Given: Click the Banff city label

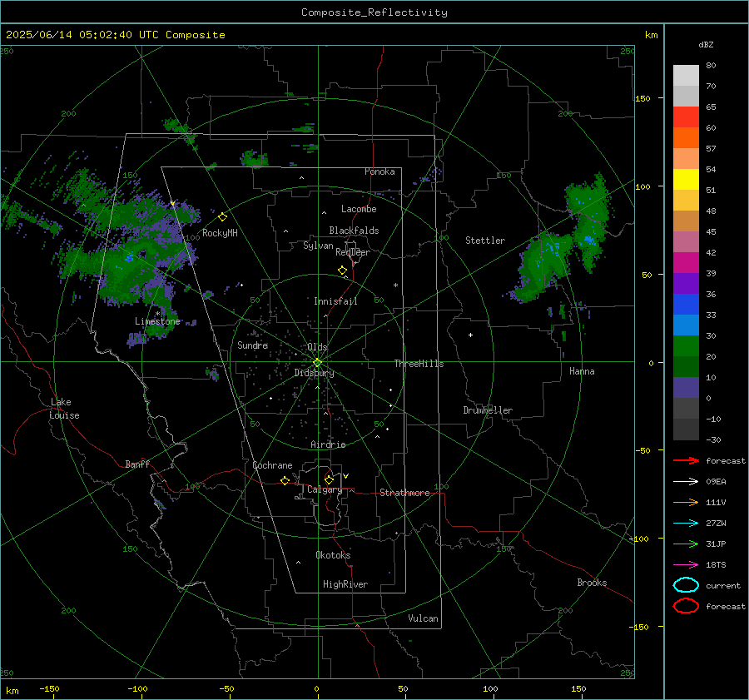Looking at the screenshot, I should (x=137, y=464).
